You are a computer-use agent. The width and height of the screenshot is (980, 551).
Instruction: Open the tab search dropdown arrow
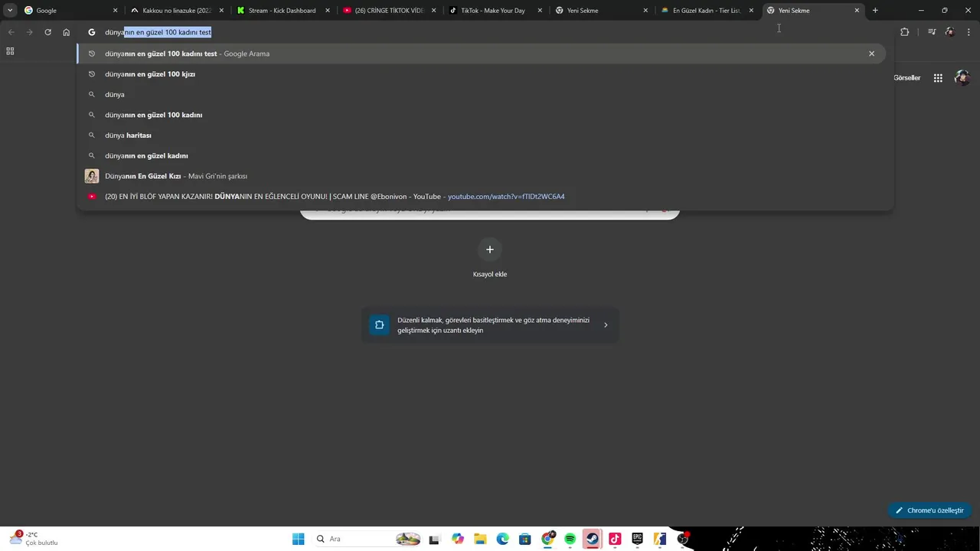(x=10, y=11)
